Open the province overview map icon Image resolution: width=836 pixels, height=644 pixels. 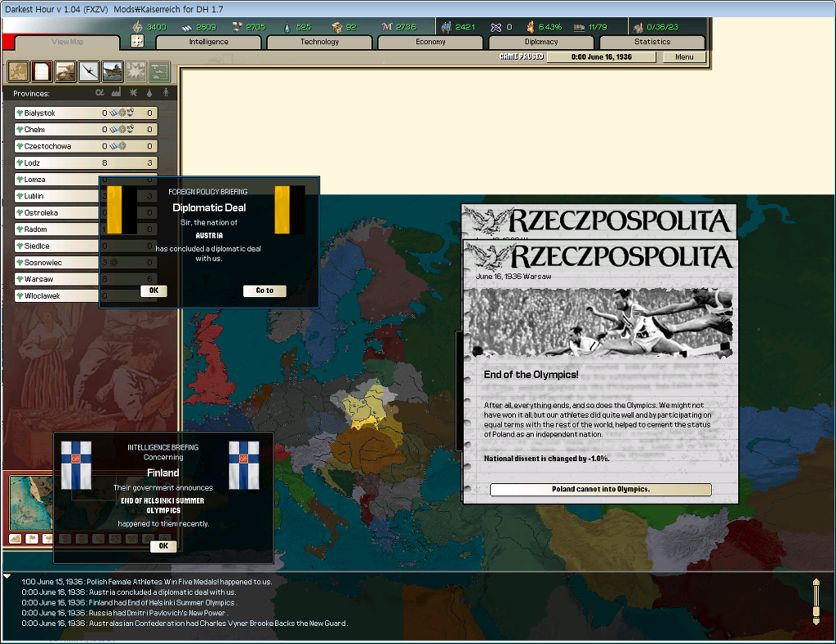click(18, 72)
